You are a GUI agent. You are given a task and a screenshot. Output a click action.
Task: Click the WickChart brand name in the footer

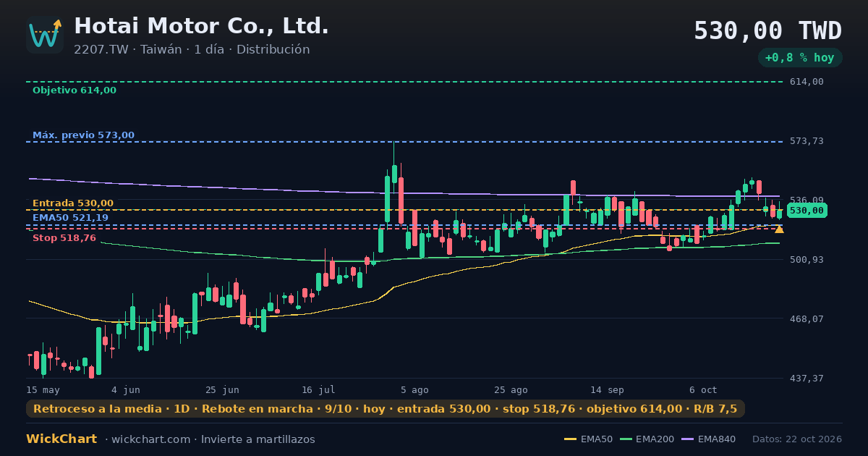[61, 439]
